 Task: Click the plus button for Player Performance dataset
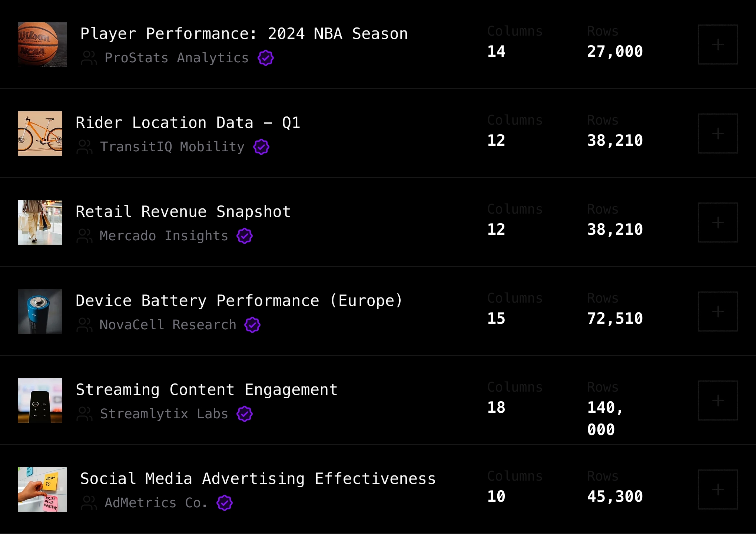pos(718,44)
